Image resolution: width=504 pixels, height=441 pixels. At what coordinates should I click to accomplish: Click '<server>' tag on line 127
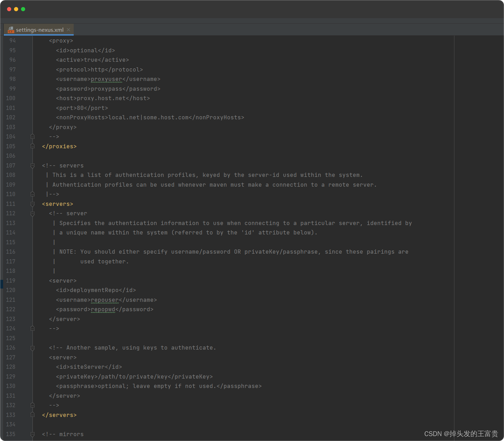pos(63,357)
